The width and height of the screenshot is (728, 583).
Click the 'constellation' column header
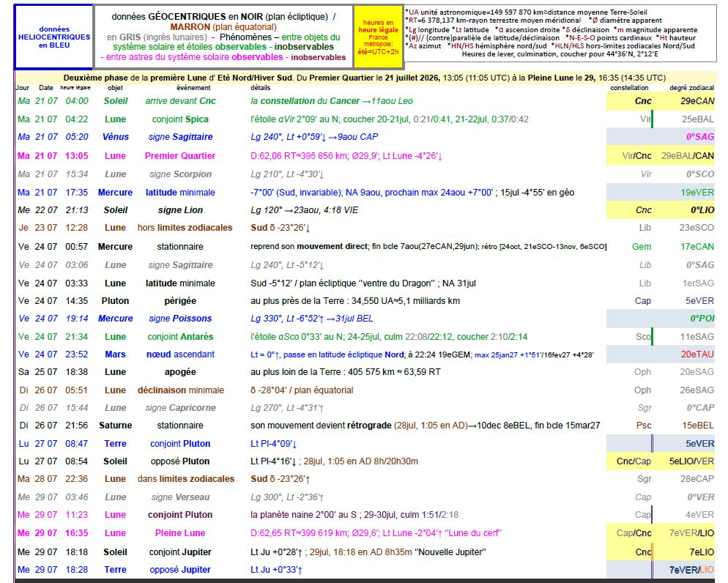point(629,88)
